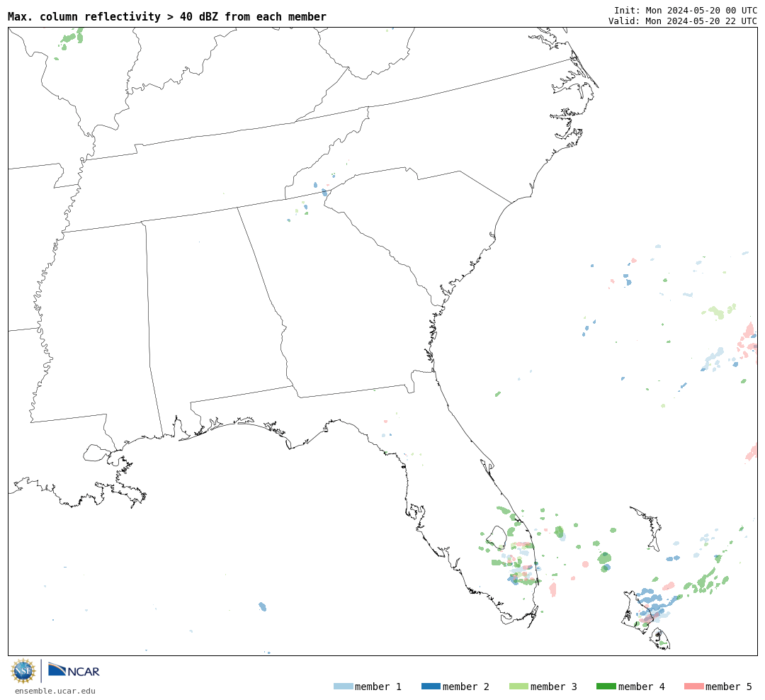Click the member 1 light blue swatch

(x=343, y=687)
